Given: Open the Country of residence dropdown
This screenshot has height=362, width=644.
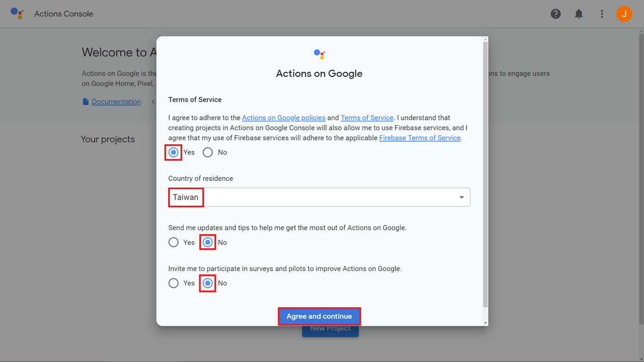Looking at the screenshot, I should pyautogui.click(x=319, y=197).
